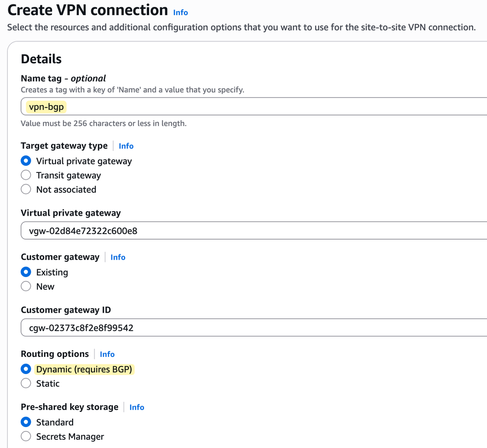This screenshot has width=487, height=448.
Task: Open the Create VPN connection Info link
Action: (180, 13)
